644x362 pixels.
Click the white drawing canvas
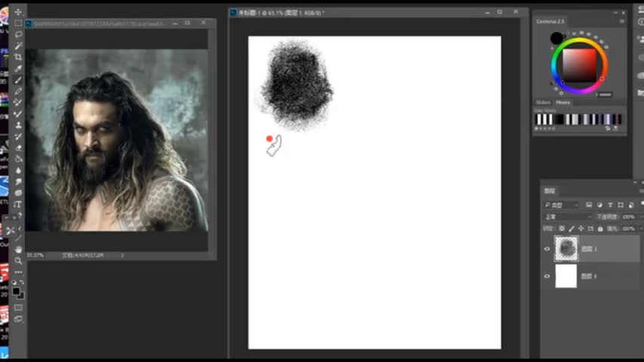tap(375, 193)
